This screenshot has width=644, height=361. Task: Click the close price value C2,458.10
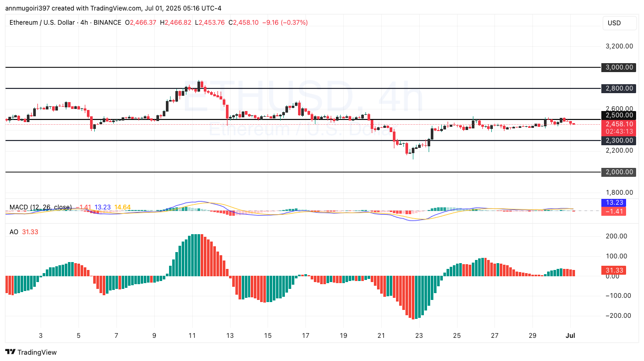coord(243,23)
